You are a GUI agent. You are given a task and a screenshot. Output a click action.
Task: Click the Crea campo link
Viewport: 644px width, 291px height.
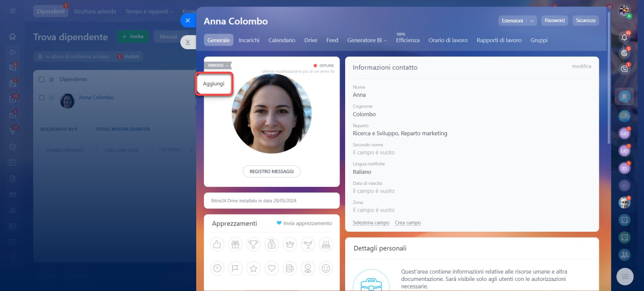(408, 223)
